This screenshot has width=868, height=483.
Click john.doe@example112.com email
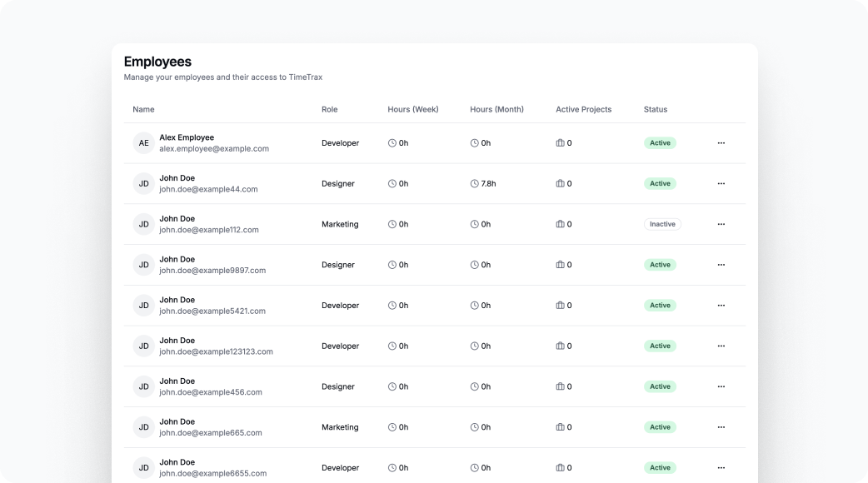coord(209,230)
